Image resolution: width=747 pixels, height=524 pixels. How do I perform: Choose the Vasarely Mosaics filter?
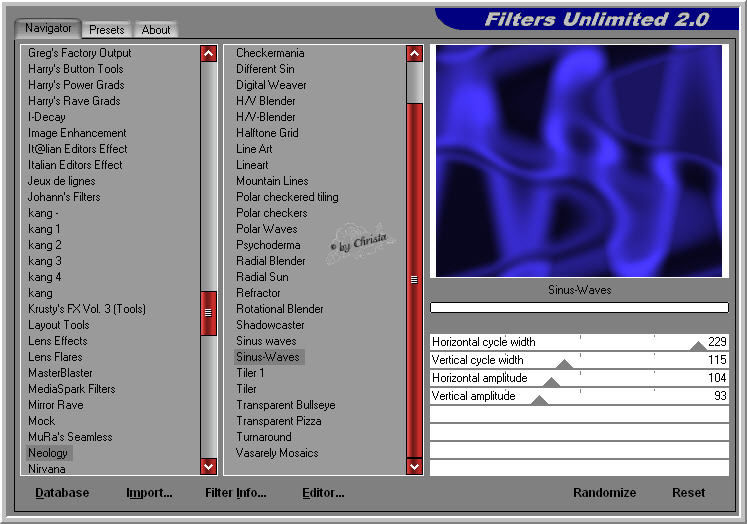click(x=277, y=453)
